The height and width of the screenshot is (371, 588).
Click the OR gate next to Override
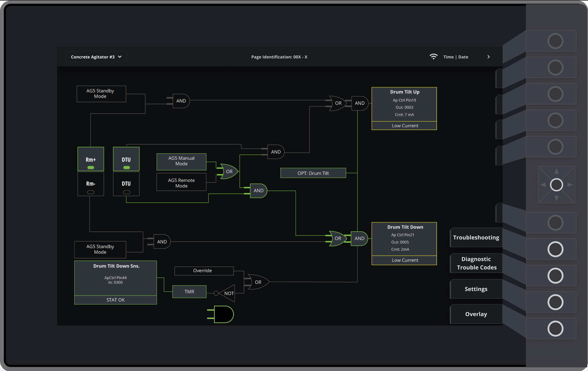pyautogui.click(x=258, y=282)
